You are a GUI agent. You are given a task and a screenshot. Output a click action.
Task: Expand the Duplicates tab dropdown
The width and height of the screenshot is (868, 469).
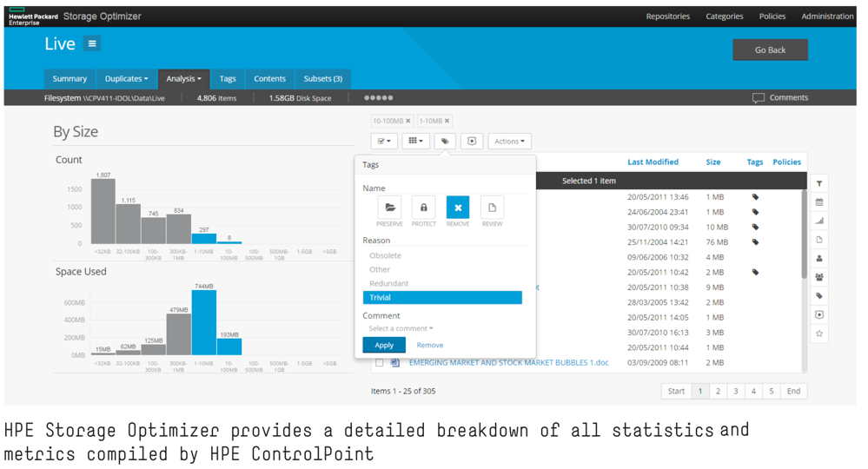pos(126,79)
